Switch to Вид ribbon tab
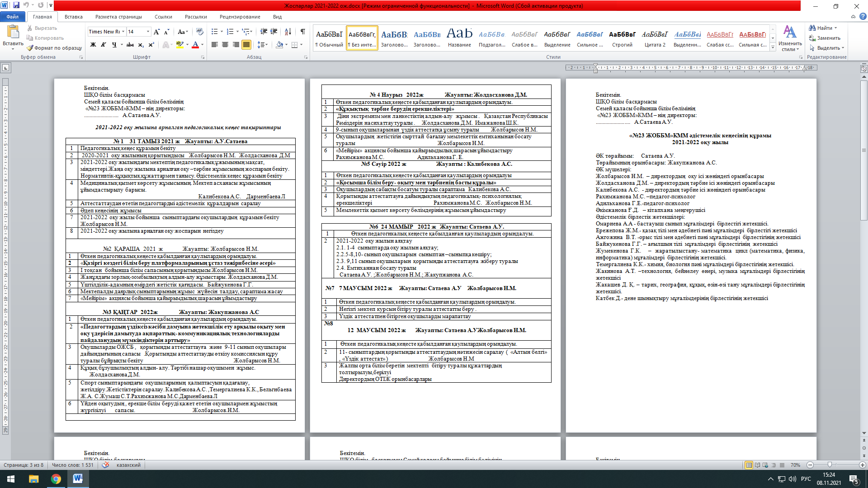Viewport: 868px width, 488px height. (277, 17)
